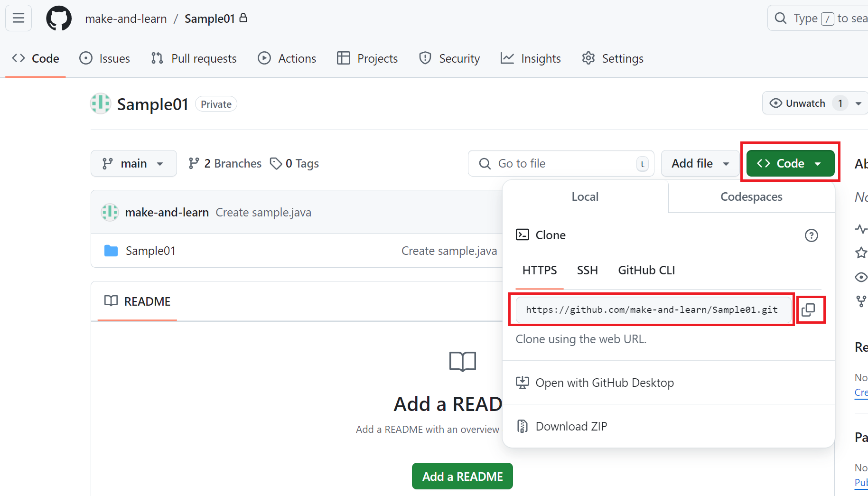
Task: Open the Add file dropdown
Action: 700,163
